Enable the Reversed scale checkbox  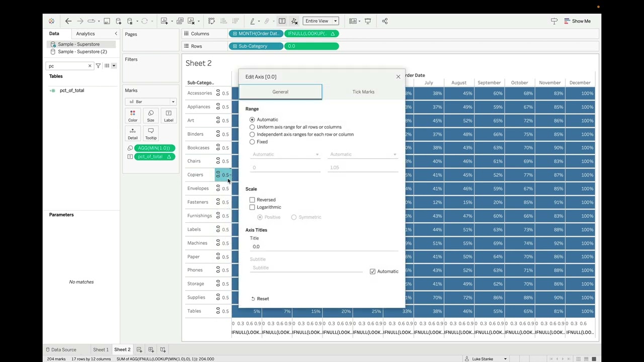coord(252,200)
